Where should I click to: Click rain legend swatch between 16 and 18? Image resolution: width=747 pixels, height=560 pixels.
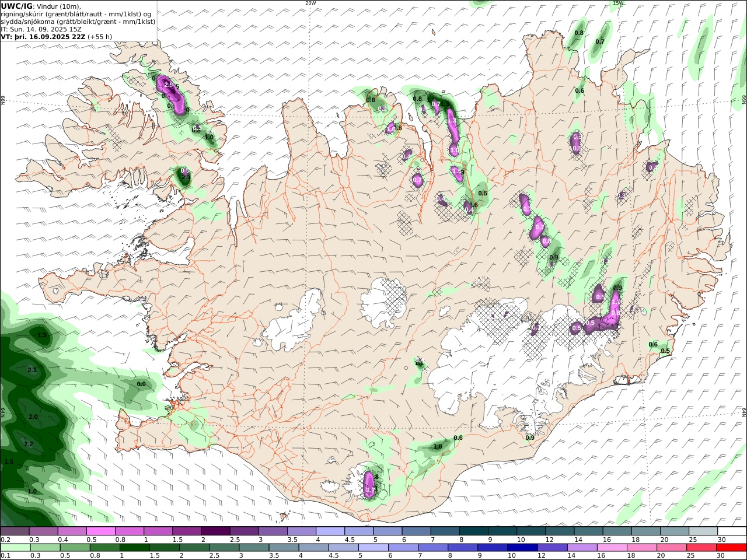tap(613, 547)
